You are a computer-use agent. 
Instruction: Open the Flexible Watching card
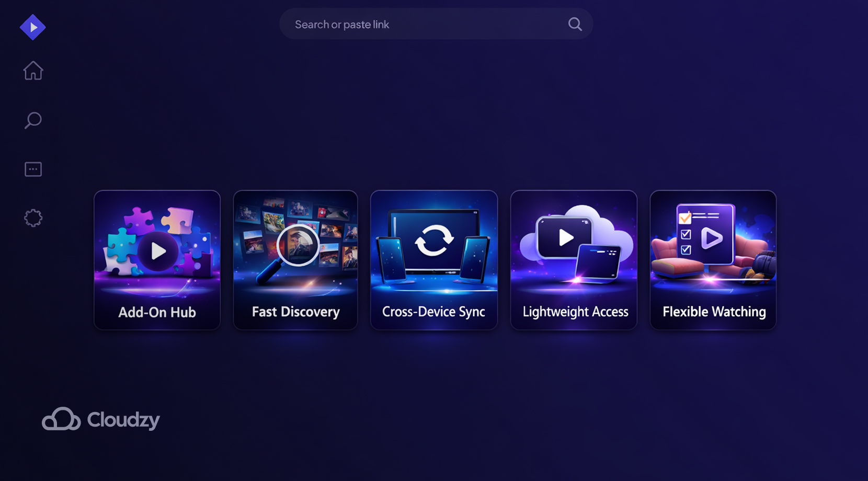click(x=713, y=260)
